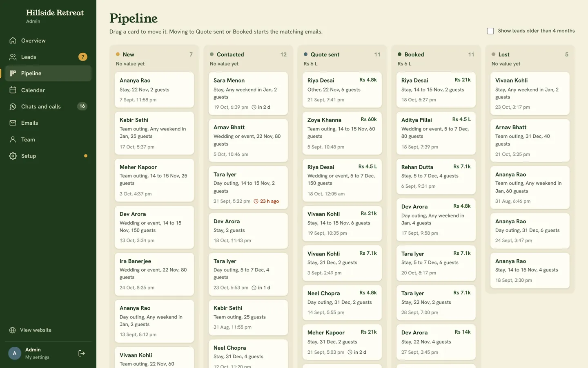This screenshot has height=368, width=588.
Task: Open the Team menu item
Action: tap(48, 139)
